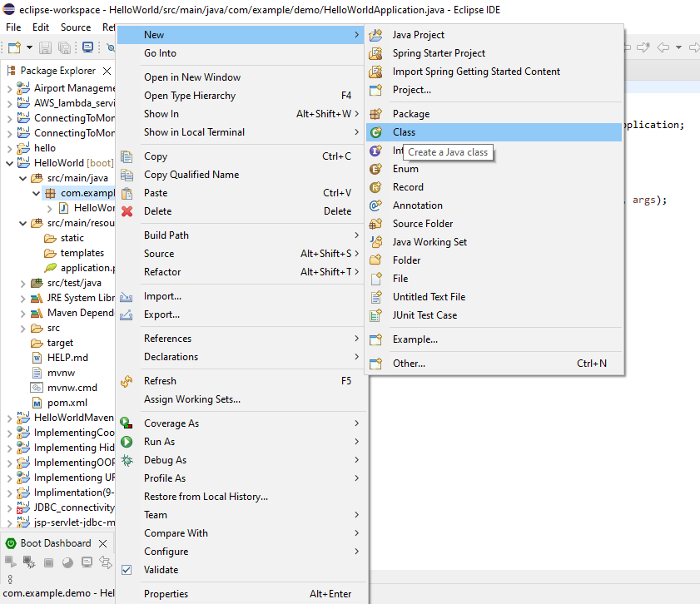Click the Boot Dashboard open console icon
Viewport: 700px width, 604px height.
[x=87, y=562]
